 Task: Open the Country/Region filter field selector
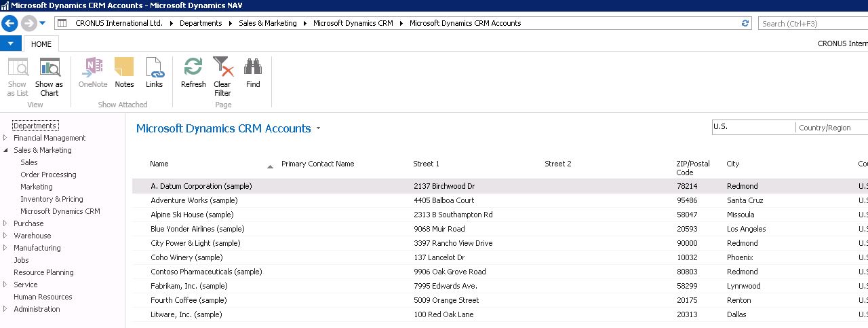833,127
